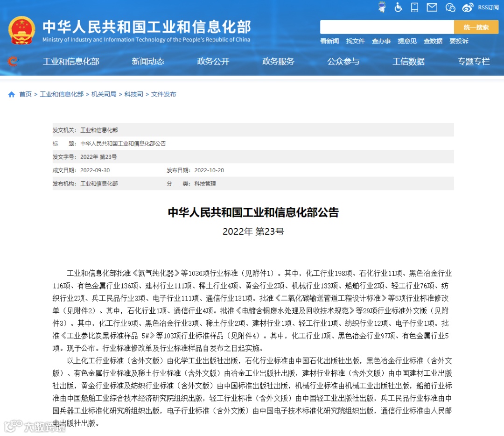Open the RSS订阅 link
The height and width of the screenshot is (436, 504).
point(488,7)
